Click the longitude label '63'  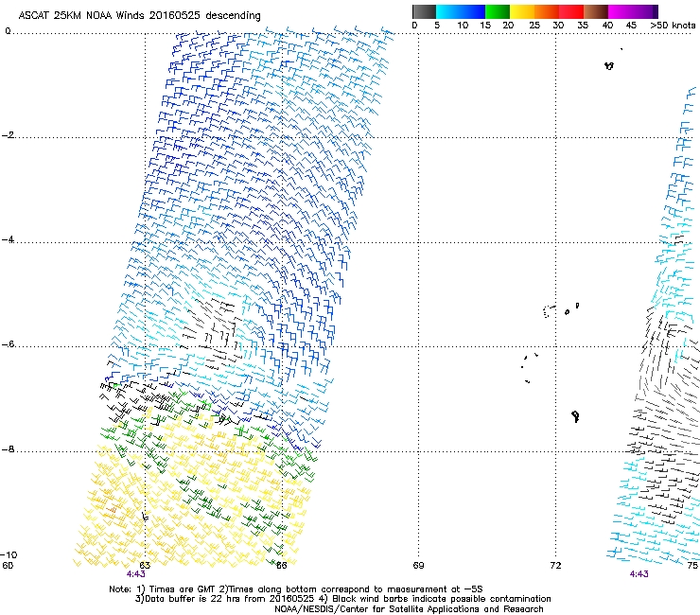(x=145, y=566)
